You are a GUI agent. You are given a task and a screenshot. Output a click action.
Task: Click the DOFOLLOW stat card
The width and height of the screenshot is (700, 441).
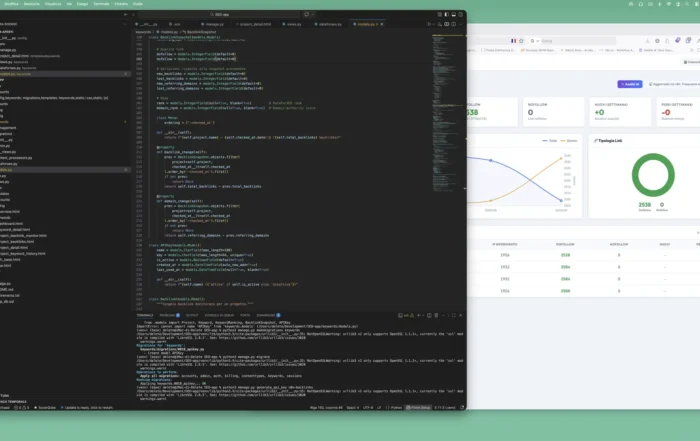(491, 112)
